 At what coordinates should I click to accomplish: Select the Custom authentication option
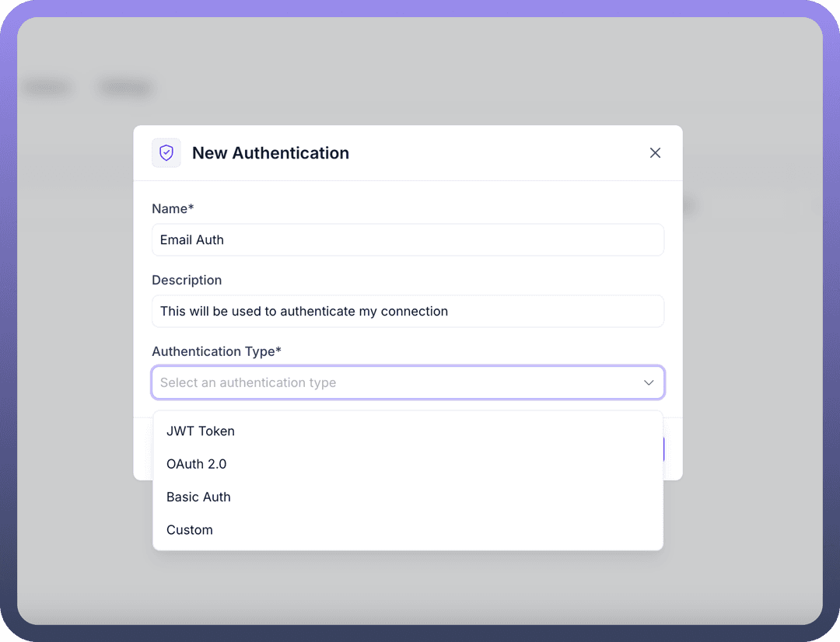tap(190, 530)
